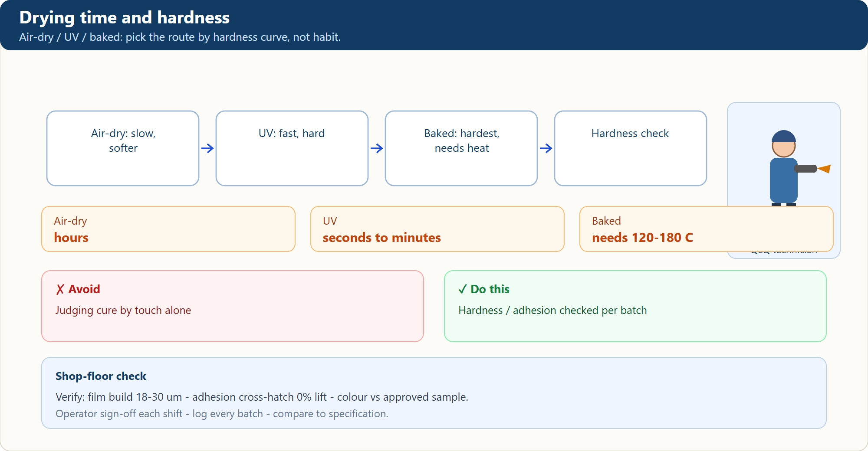This screenshot has height=451, width=868.
Task: Click the Air-dry "hours" card
Action: coord(168,229)
